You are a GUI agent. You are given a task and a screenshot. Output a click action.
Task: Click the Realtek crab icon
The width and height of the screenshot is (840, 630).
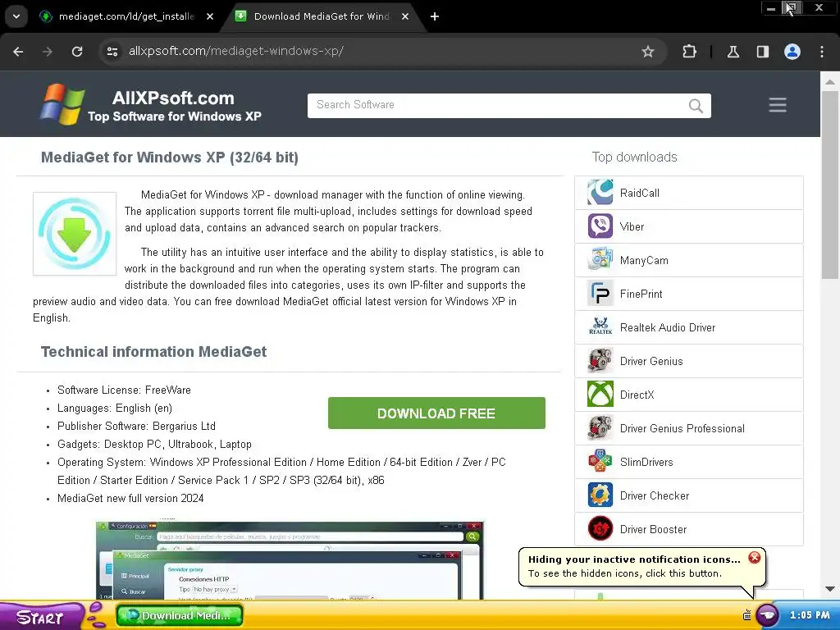[600, 326]
